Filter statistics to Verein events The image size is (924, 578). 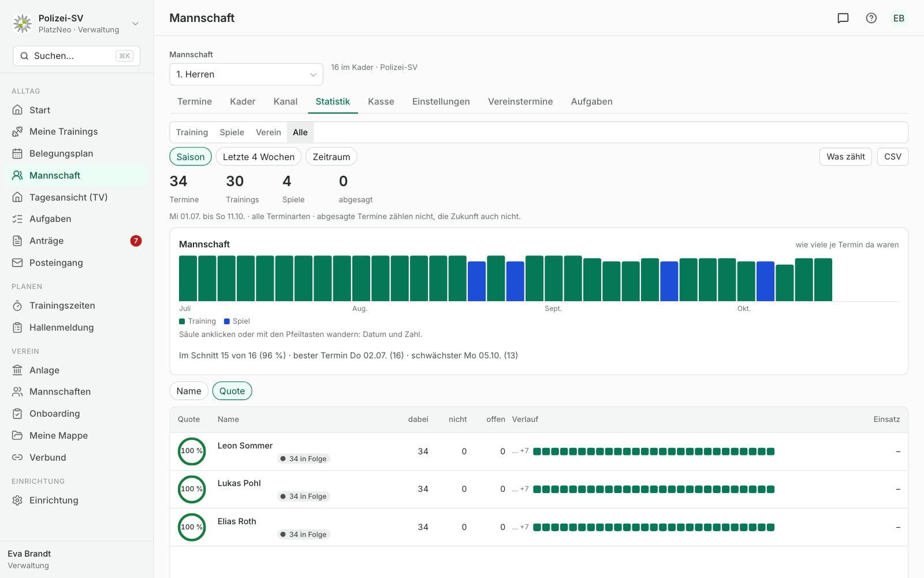pyautogui.click(x=269, y=132)
